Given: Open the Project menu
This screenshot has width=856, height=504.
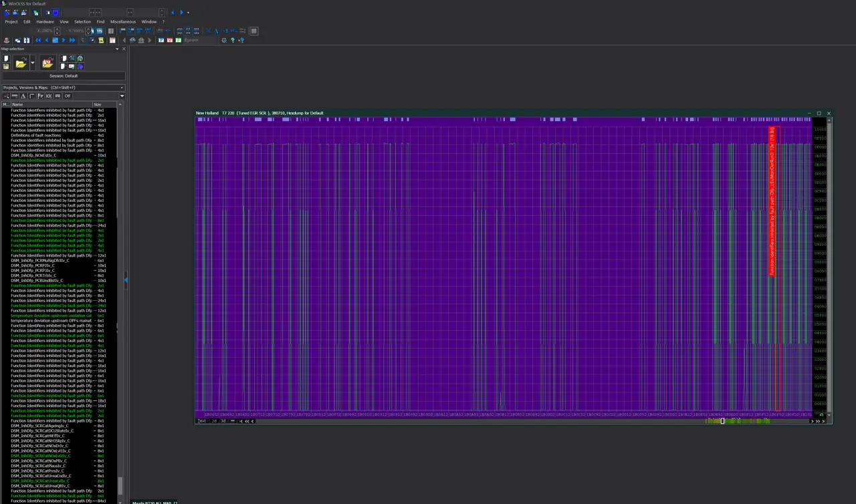Looking at the screenshot, I should pyautogui.click(x=11, y=21).
